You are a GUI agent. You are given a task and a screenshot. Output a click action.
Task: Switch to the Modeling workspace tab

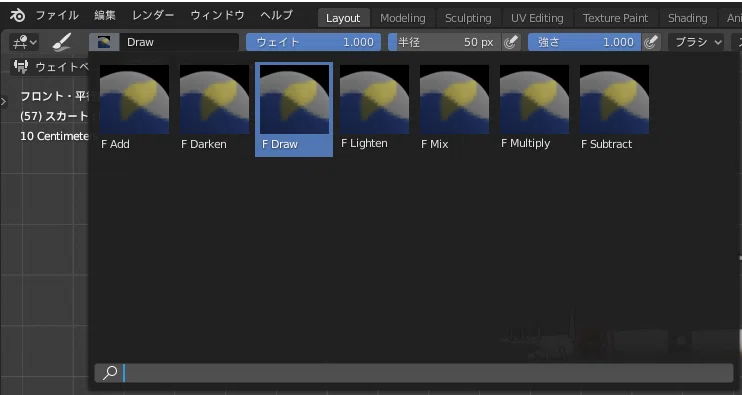pyautogui.click(x=403, y=18)
